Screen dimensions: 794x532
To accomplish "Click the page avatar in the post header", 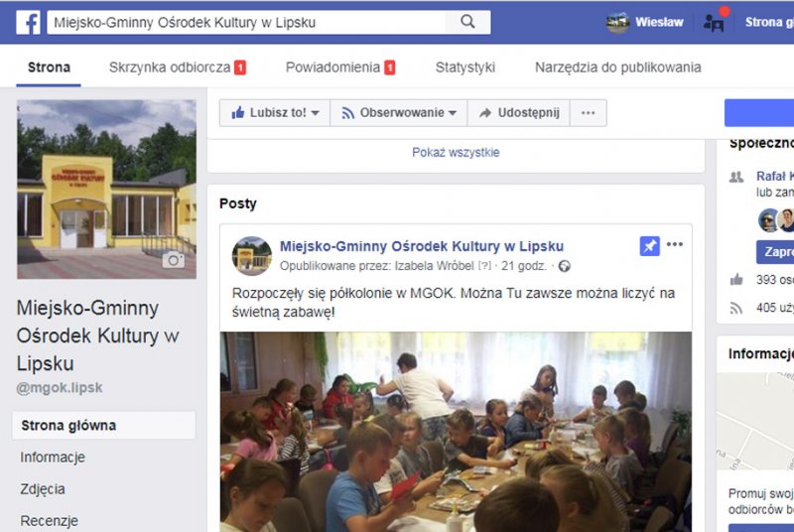I will [252, 256].
